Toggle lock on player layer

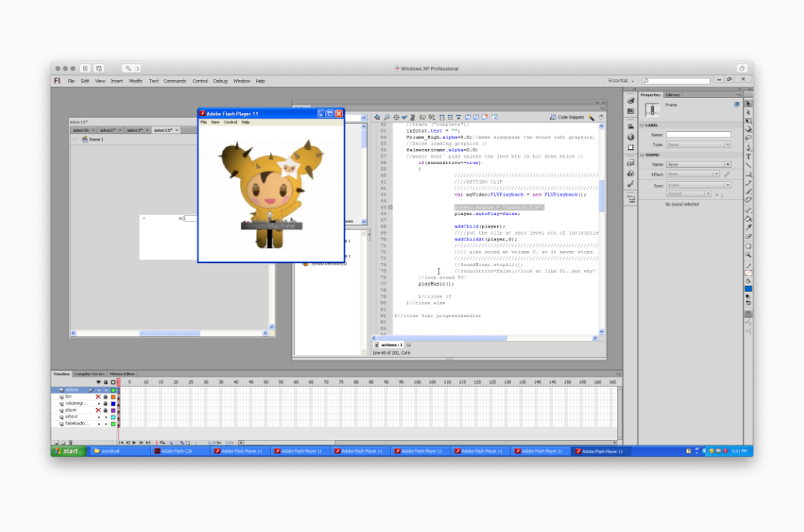pos(106,410)
